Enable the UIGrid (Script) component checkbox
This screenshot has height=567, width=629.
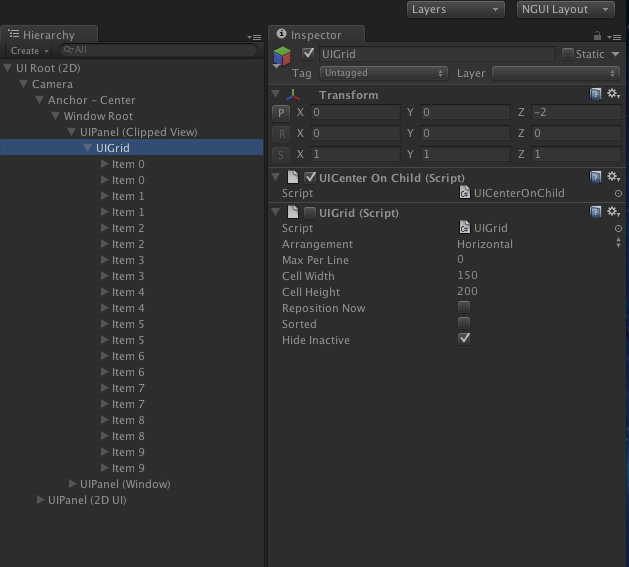tap(310, 213)
